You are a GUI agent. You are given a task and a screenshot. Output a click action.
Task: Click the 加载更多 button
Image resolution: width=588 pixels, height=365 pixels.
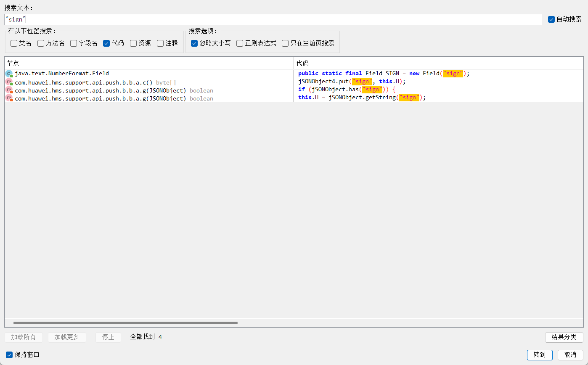67,337
